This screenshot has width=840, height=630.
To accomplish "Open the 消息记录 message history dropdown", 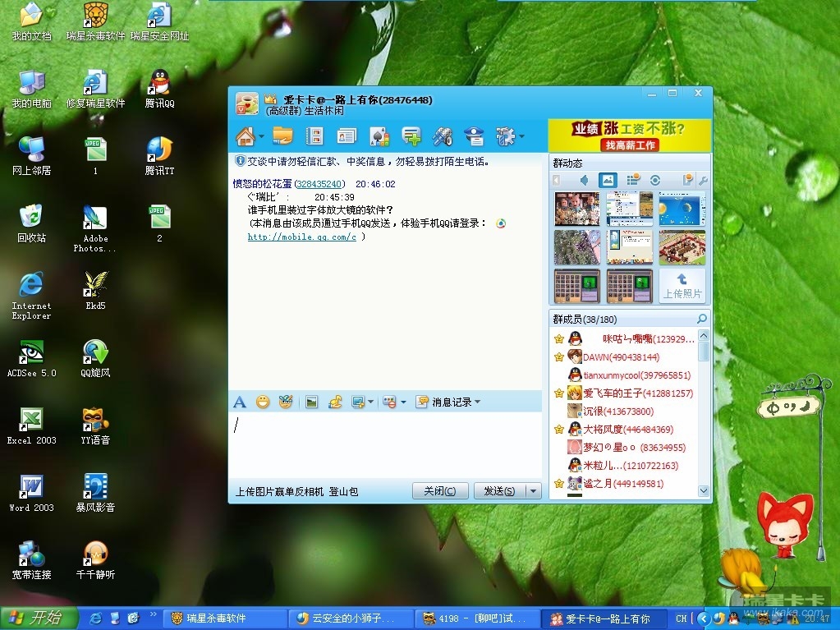I will pos(448,402).
